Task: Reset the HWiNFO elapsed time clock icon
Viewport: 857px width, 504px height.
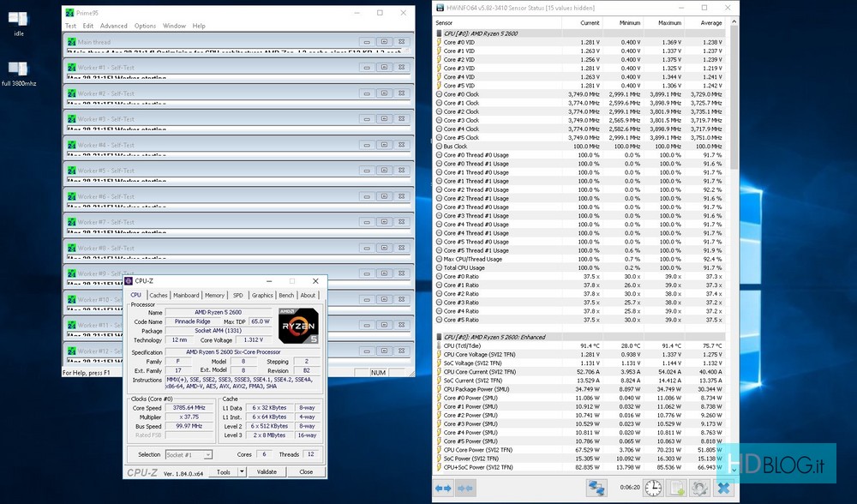Action: [x=653, y=488]
